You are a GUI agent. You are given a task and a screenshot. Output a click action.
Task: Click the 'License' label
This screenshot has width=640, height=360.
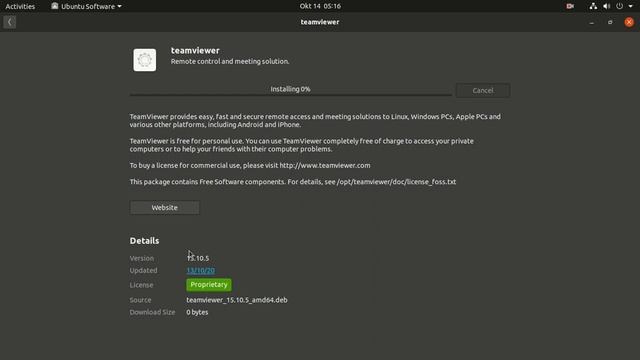click(x=141, y=285)
